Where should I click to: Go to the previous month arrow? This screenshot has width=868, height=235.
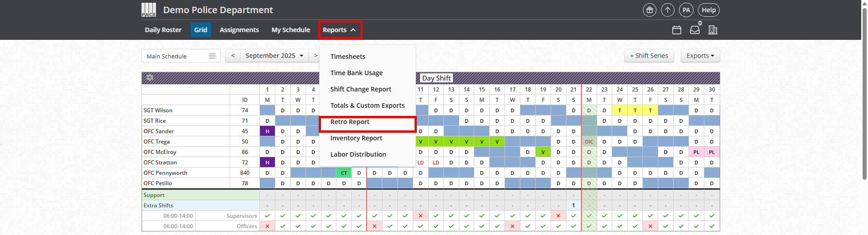click(232, 56)
